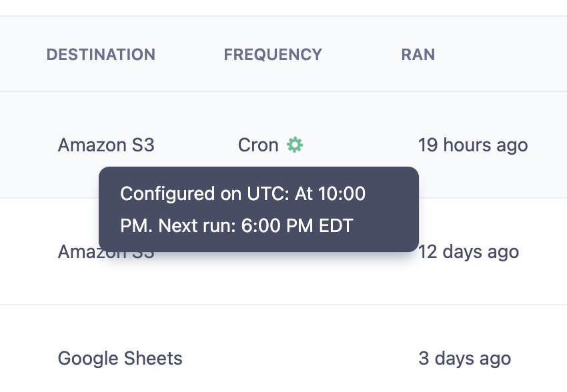Sort by the RAN column header
Screen dimensions: 567x392
click(x=418, y=55)
